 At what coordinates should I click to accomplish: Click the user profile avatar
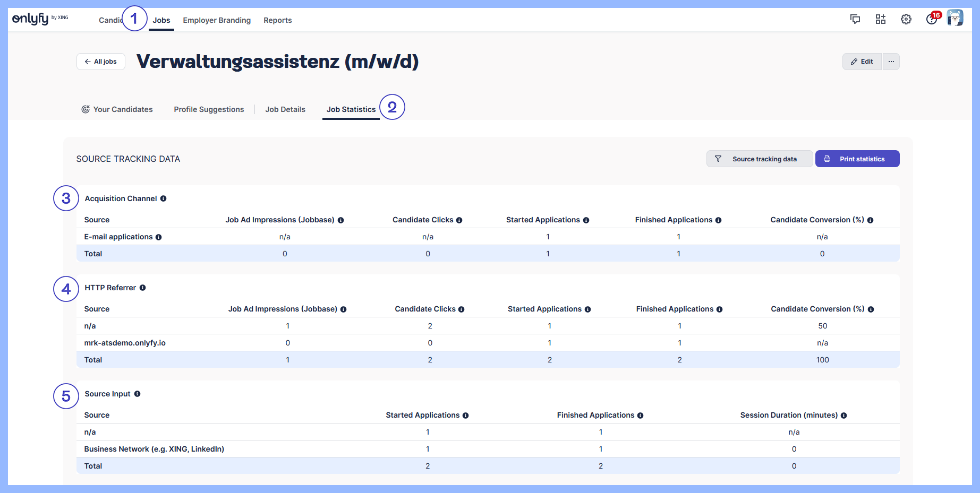(955, 18)
